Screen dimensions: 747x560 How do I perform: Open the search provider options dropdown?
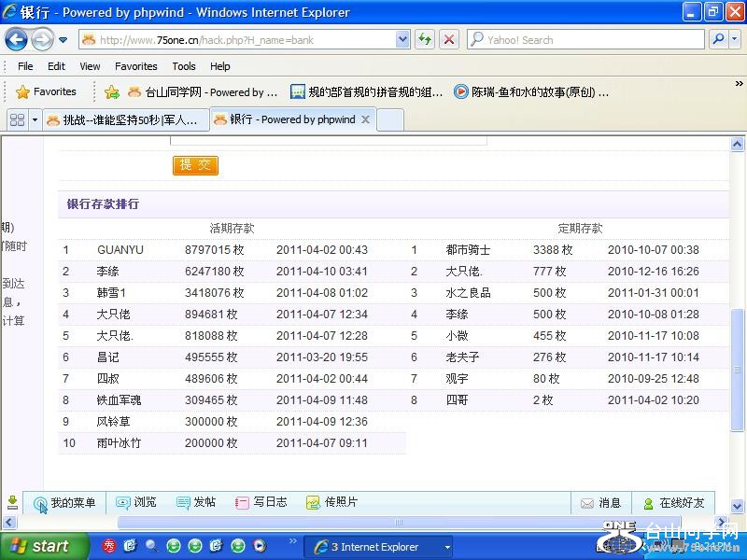point(735,39)
